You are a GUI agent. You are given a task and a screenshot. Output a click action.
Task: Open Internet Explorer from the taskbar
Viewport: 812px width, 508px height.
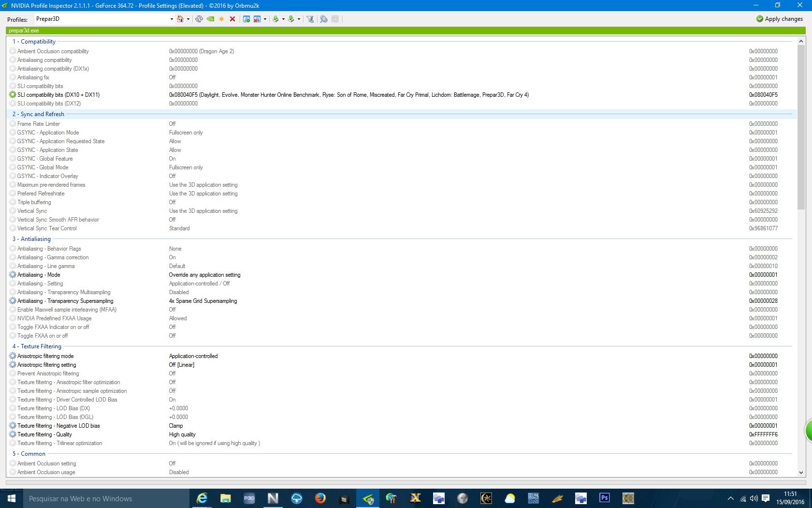(202, 498)
